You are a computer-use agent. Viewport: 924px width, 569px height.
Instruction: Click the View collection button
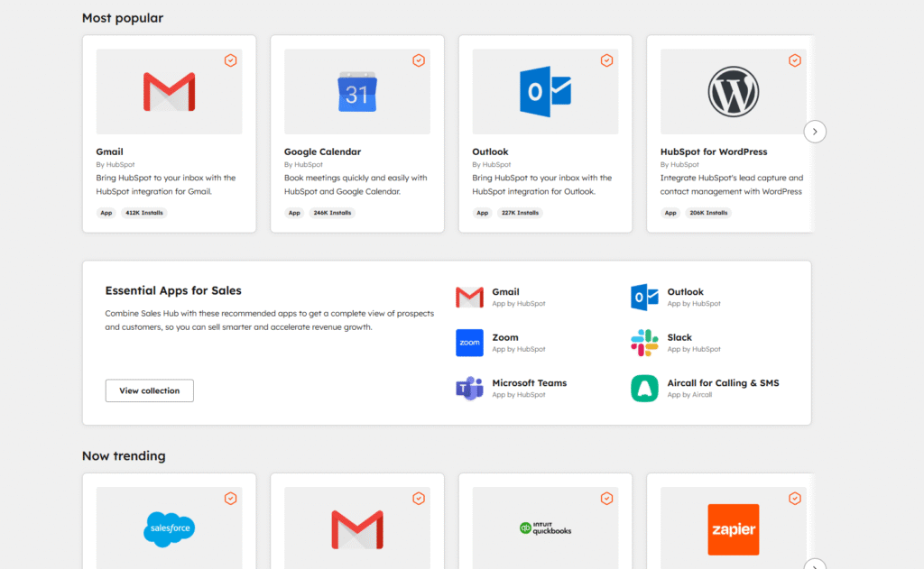[150, 390]
